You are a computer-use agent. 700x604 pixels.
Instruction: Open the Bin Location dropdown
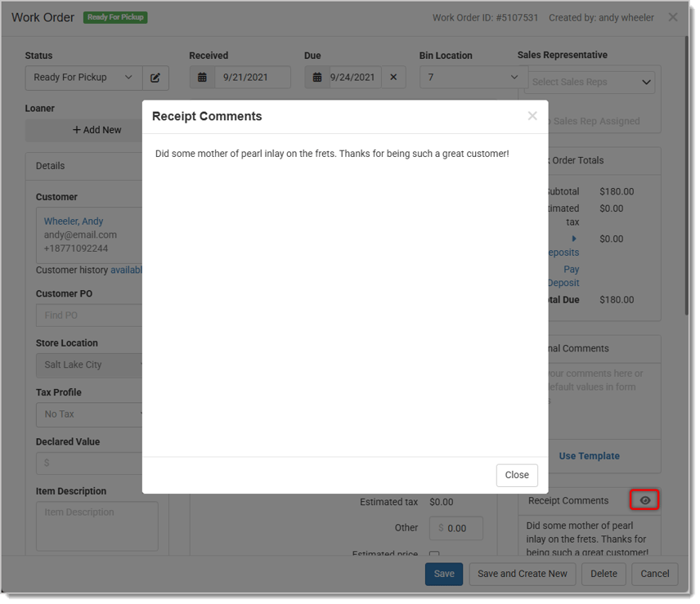pyautogui.click(x=473, y=77)
